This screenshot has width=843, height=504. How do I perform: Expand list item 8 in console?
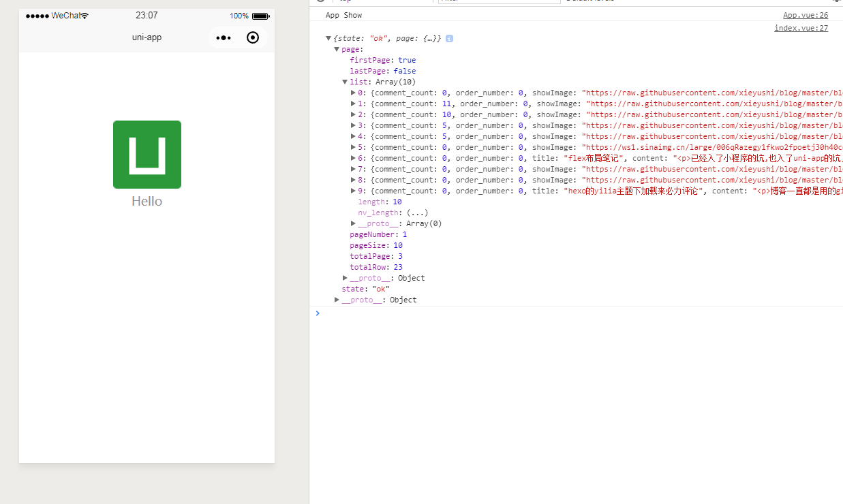353,180
